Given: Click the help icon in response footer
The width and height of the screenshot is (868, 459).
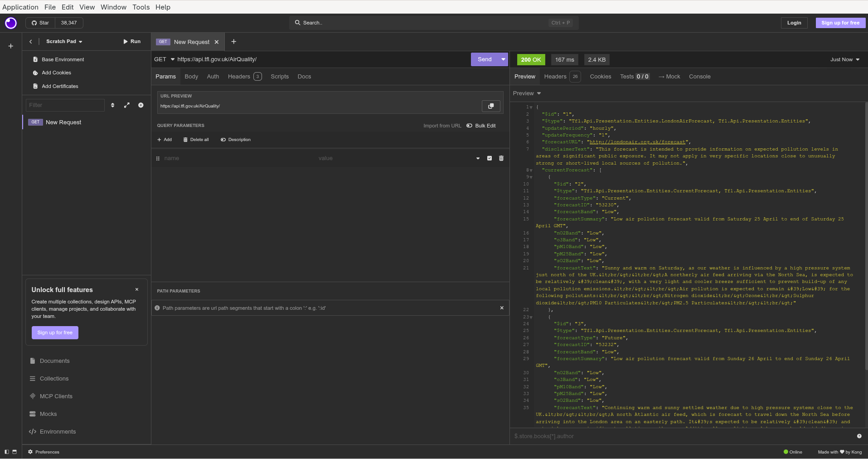Looking at the screenshot, I should point(859,436).
